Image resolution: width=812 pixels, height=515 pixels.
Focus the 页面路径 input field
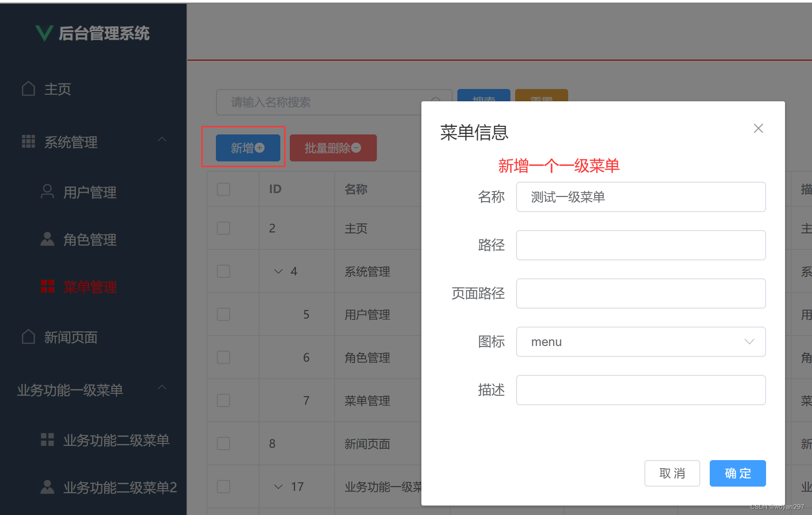[x=641, y=293]
